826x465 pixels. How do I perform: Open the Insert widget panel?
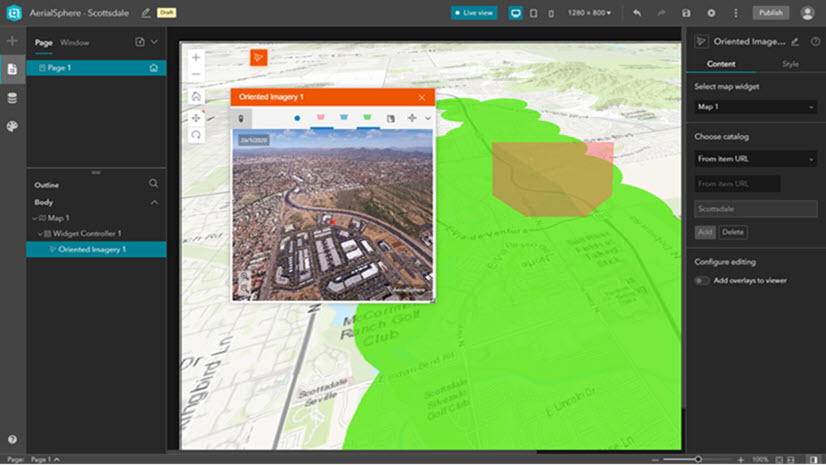point(12,41)
